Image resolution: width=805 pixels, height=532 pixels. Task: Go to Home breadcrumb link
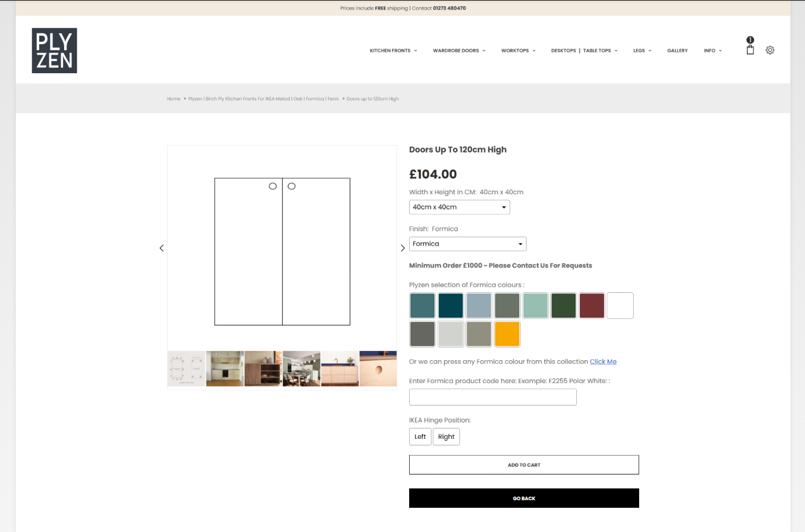pyautogui.click(x=174, y=99)
